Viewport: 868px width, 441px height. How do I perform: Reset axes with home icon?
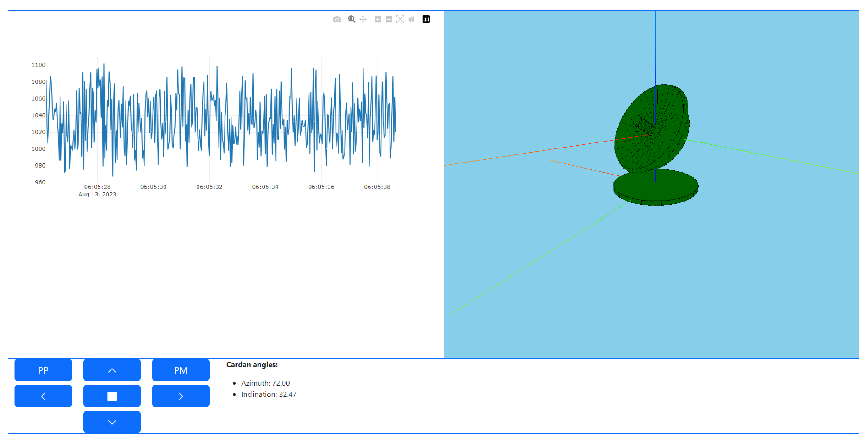[411, 19]
